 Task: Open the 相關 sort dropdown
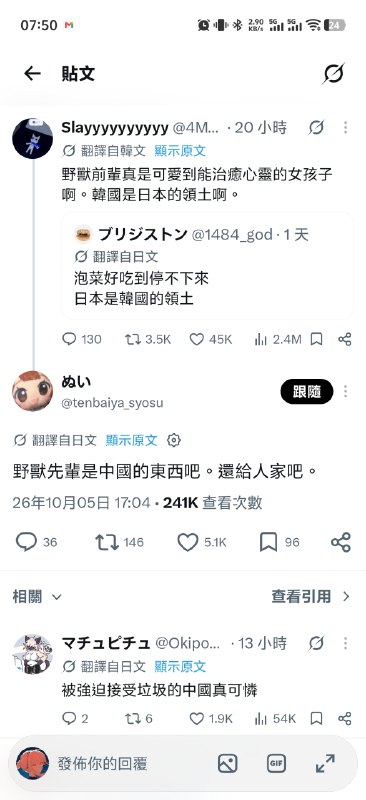(x=37, y=596)
